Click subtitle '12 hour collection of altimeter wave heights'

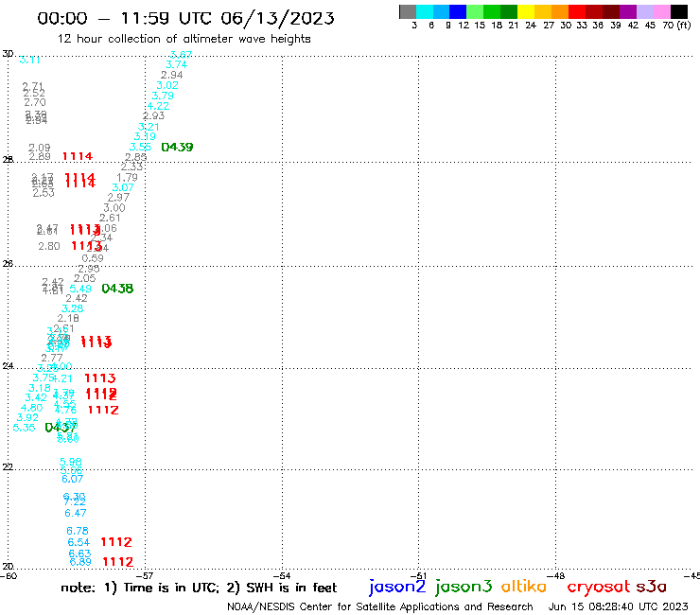tap(184, 39)
